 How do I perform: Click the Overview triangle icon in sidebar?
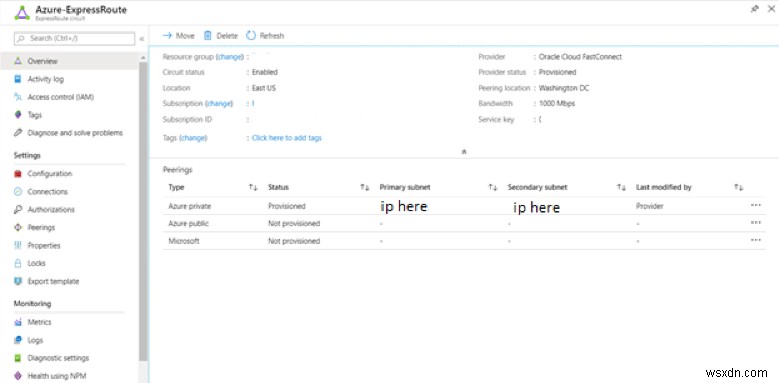tap(18, 61)
